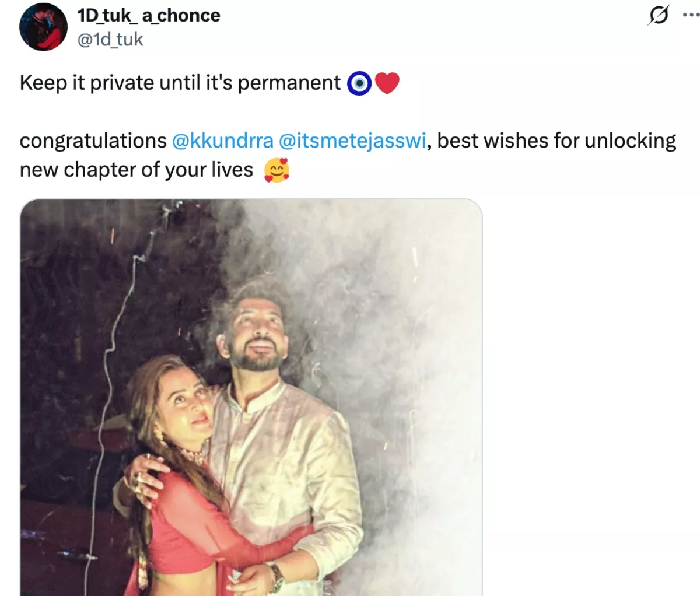Open the @kkundrra mention link
Screen dimensions: 700x596
(x=223, y=141)
